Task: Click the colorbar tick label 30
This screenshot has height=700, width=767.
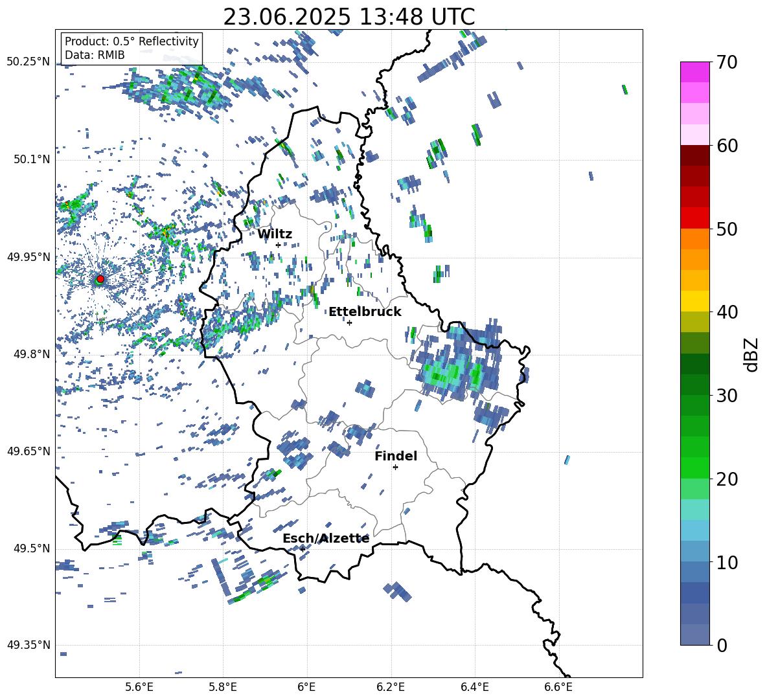Action: (727, 396)
